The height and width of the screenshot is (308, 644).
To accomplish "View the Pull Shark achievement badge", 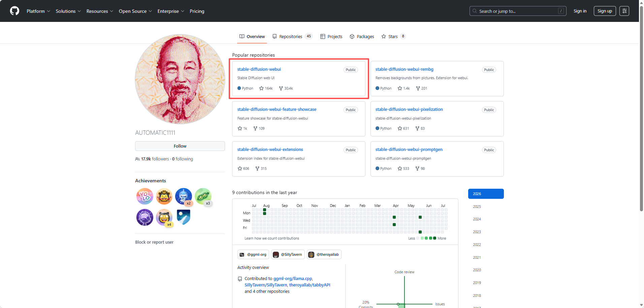I will click(x=184, y=196).
